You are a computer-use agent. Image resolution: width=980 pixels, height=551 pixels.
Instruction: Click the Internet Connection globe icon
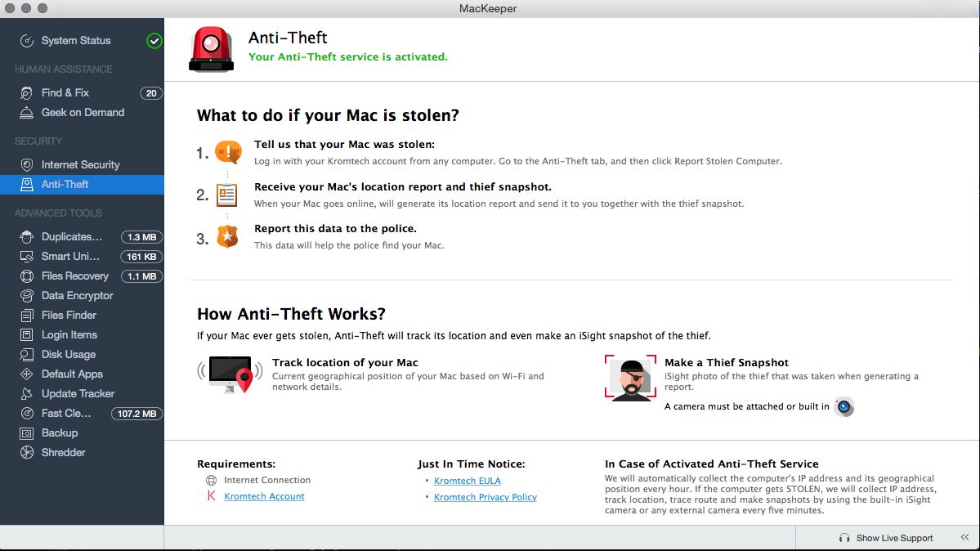(211, 481)
